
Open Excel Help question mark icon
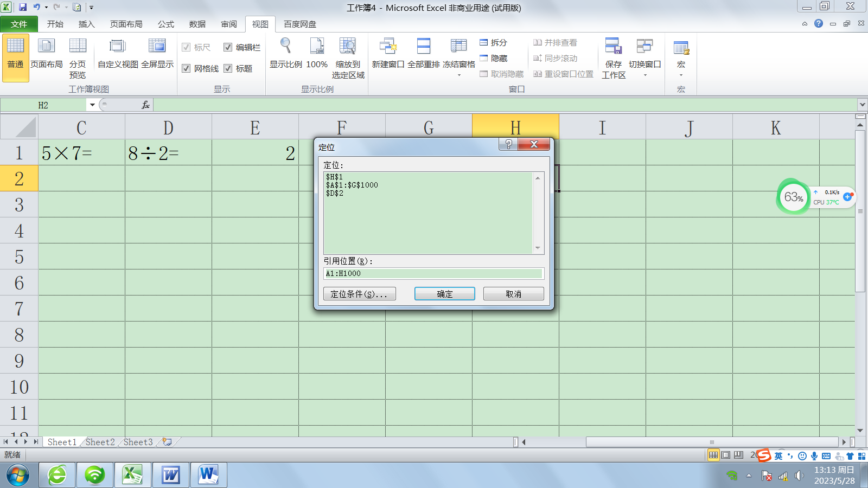819,23
